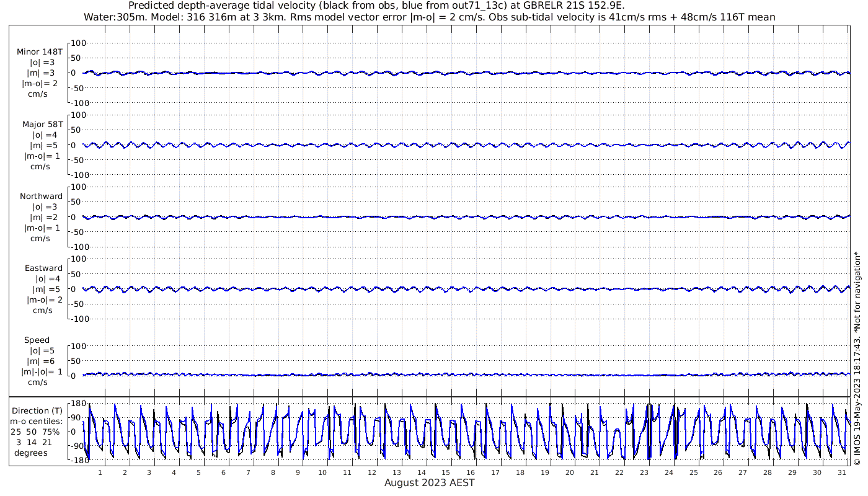
Task: Click '|m-o|= 2' under Eastward
Action: tap(43, 299)
